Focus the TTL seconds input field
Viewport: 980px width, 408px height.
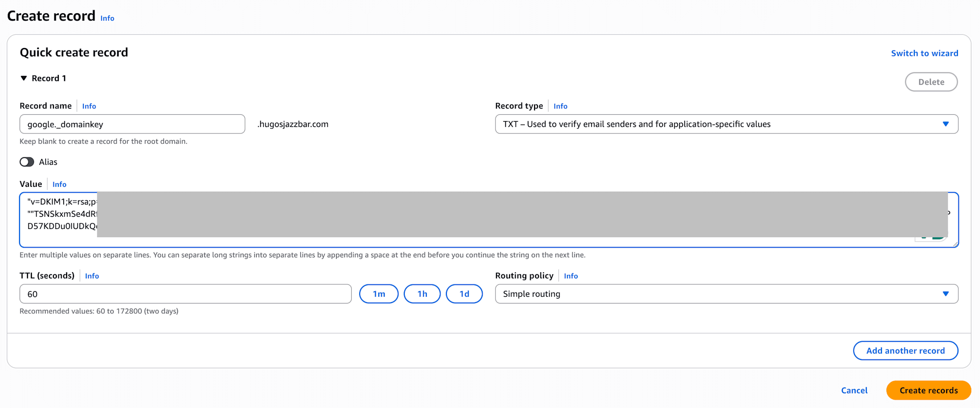185,294
